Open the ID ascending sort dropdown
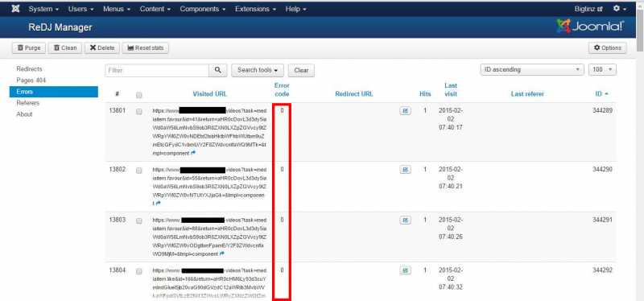The width and height of the screenshot is (644, 301). tap(532, 70)
